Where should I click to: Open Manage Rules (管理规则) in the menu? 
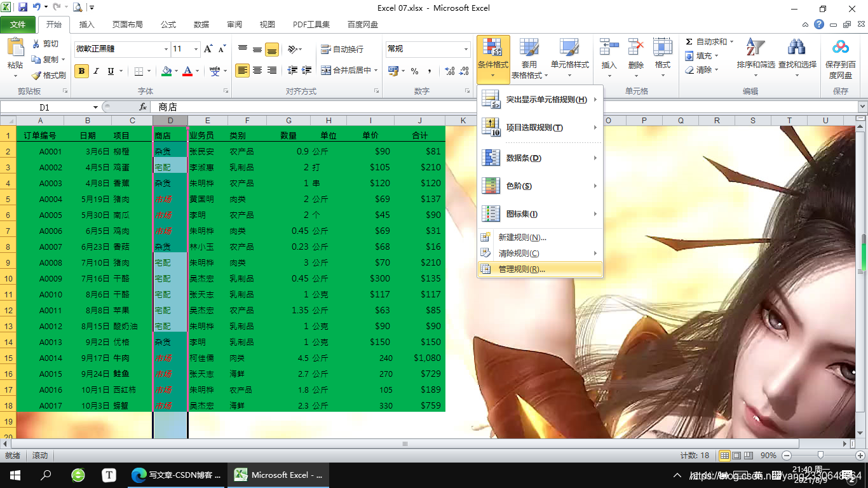coord(539,269)
